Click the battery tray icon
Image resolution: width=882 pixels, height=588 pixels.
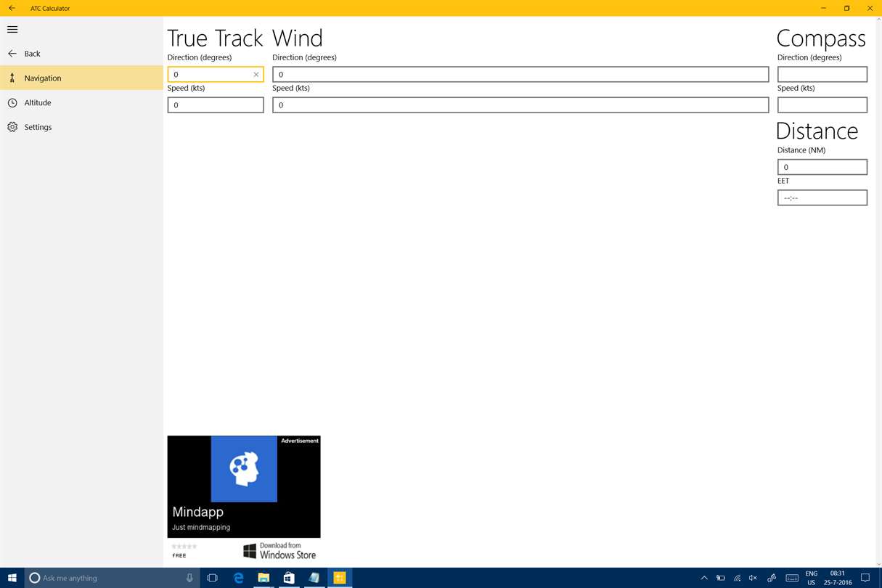coord(720,578)
